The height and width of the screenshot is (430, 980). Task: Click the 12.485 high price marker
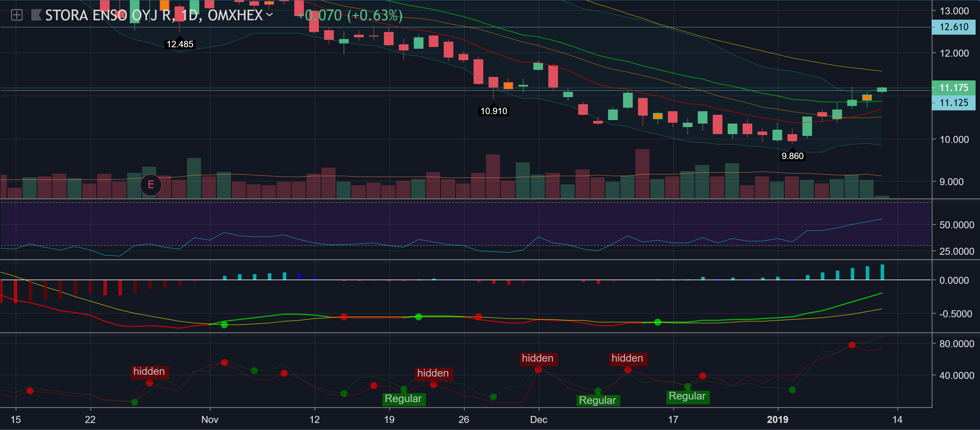[x=180, y=44]
